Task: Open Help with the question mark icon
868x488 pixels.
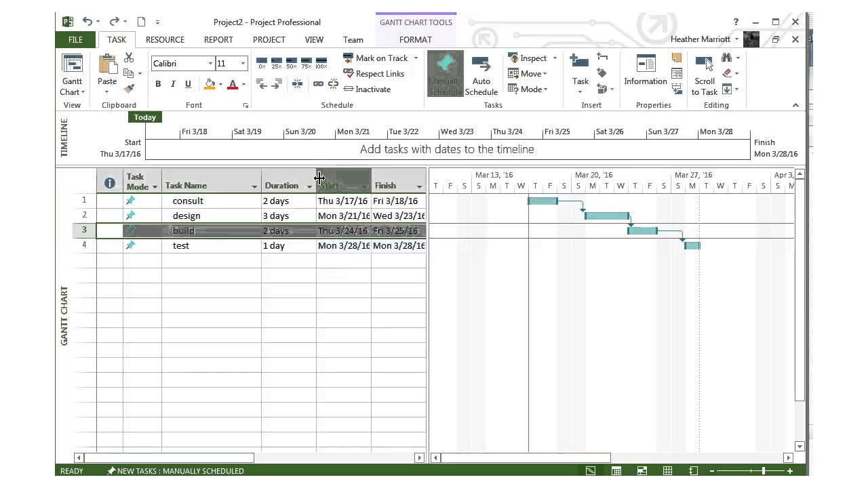Action: point(736,22)
